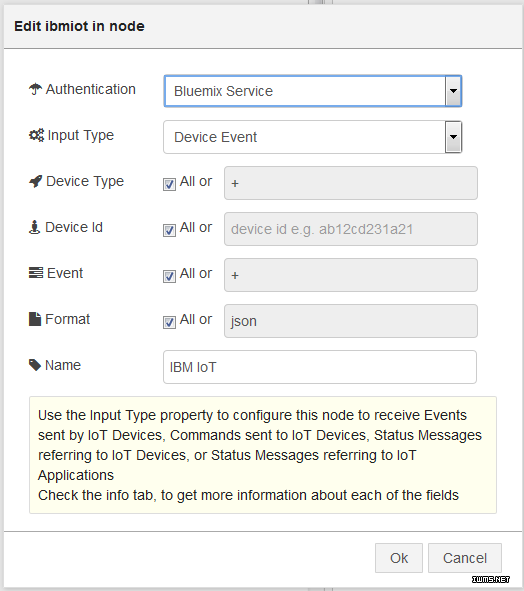This screenshot has width=524, height=591.
Task: Click the file icon beside Format
Action: [x=35, y=319]
